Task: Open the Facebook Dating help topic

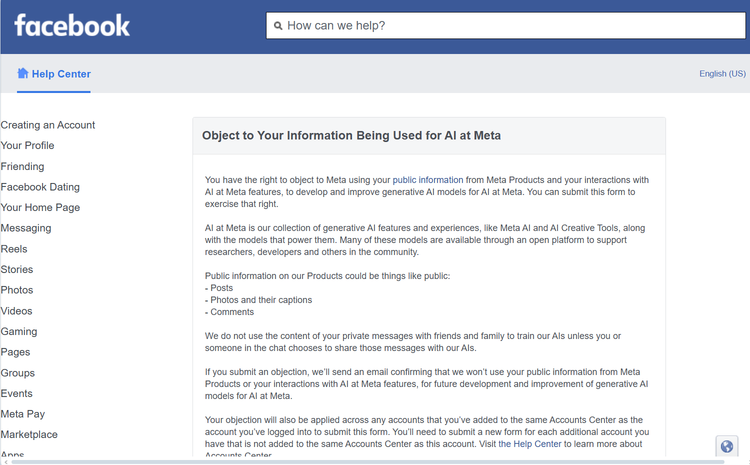Action: tap(40, 187)
